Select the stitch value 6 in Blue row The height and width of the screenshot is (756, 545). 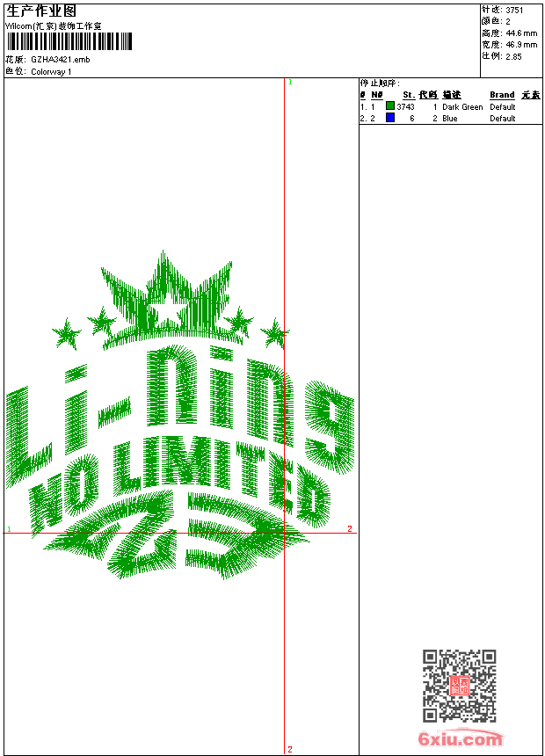412,118
